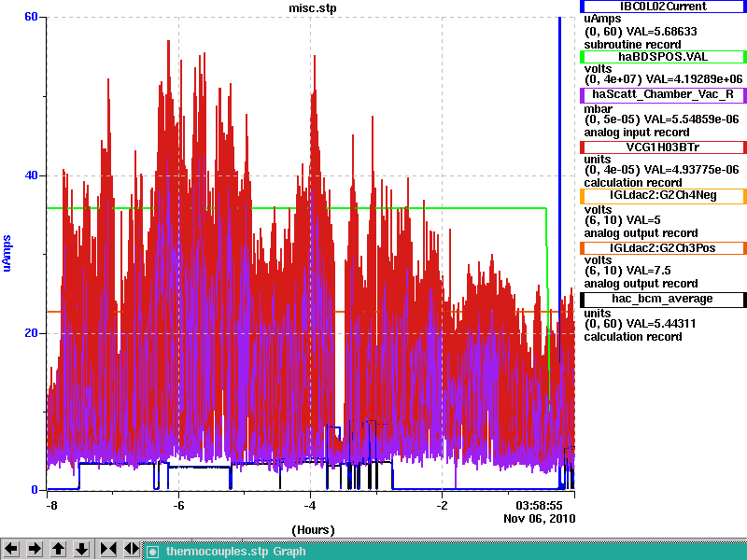Select the IBC0L02Current legend entry
The image size is (747, 560).
663,7
